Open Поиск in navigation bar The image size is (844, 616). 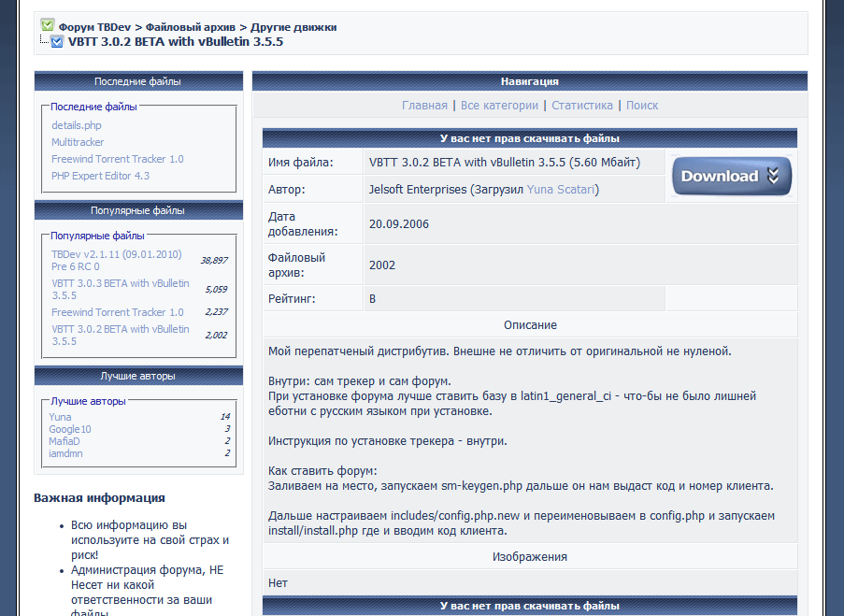[x=642, y=106]
